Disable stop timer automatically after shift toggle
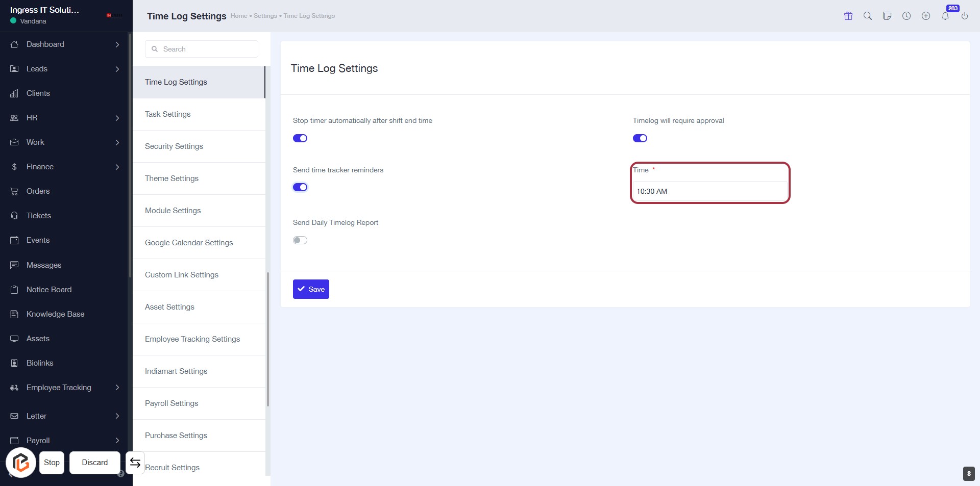 [300, 138]
